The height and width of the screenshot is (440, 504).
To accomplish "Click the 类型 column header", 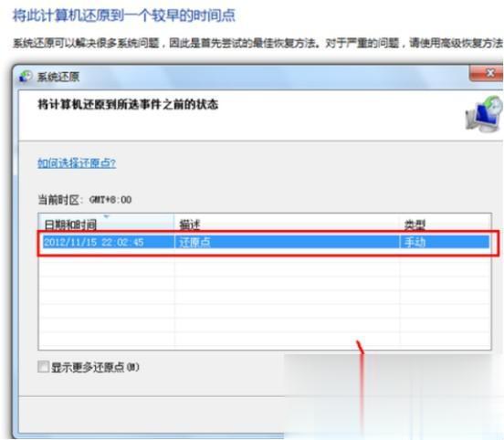I will (446, 223).
